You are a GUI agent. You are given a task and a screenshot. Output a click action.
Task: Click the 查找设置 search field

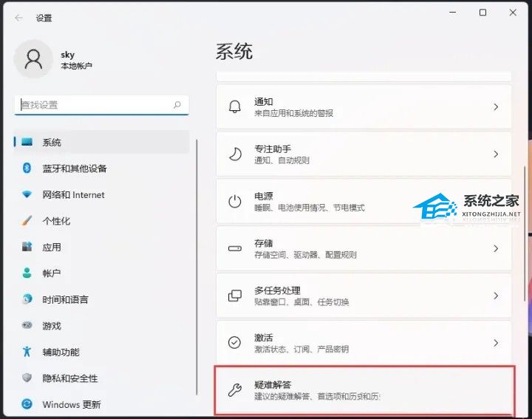click(x=101, y=105)
